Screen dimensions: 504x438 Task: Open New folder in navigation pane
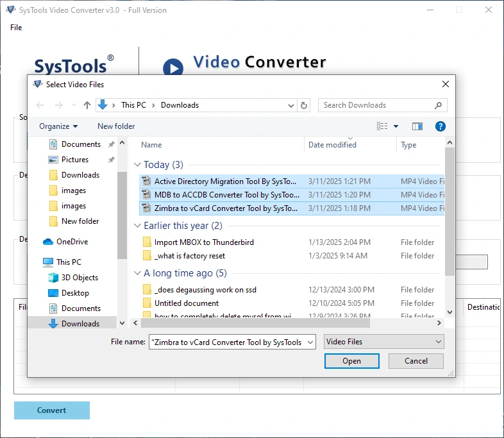pos(80,221)
